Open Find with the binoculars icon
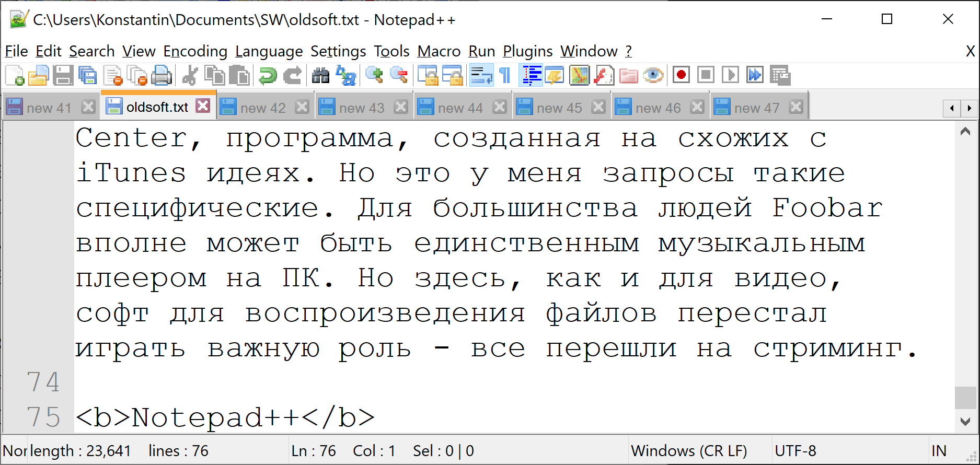The width and height of the screenshot is (980, 465). click(320, 76)
